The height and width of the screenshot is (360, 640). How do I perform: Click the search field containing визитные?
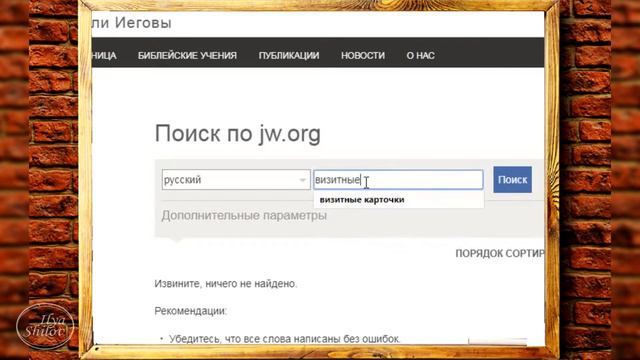tap(398, 180)
